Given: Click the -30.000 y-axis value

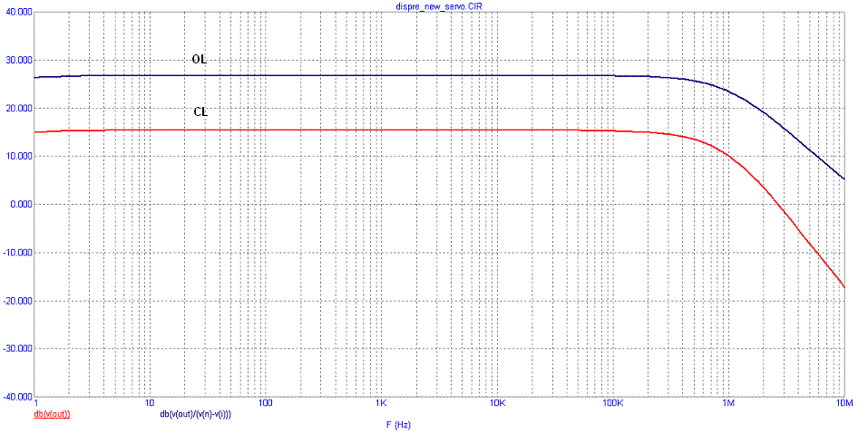Looking at the screenshot, I should click(x=19, y=349).
